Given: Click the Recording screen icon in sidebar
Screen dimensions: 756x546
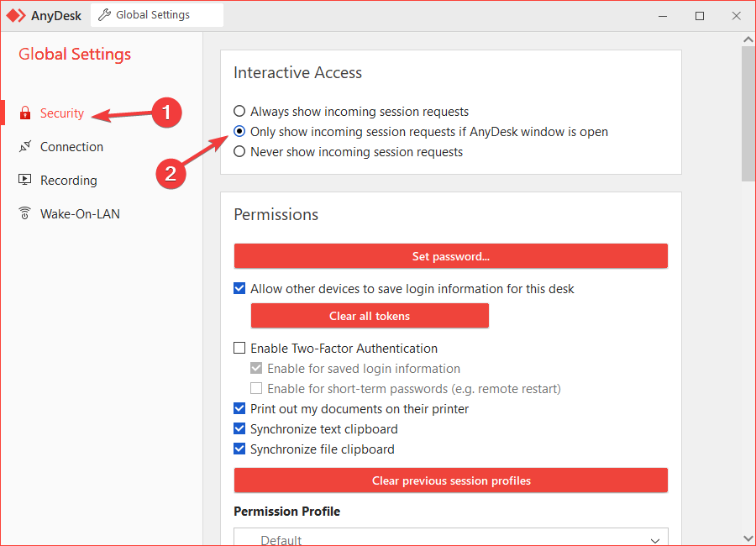Looking at the screenshot, I should (24, 180).
